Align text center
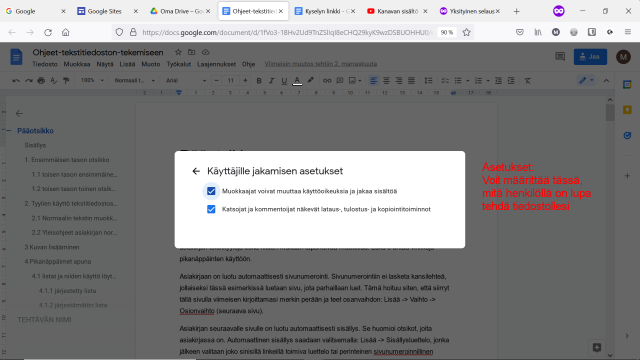The height and width of the screenshot is (360, 640). [x=386, y=81]
